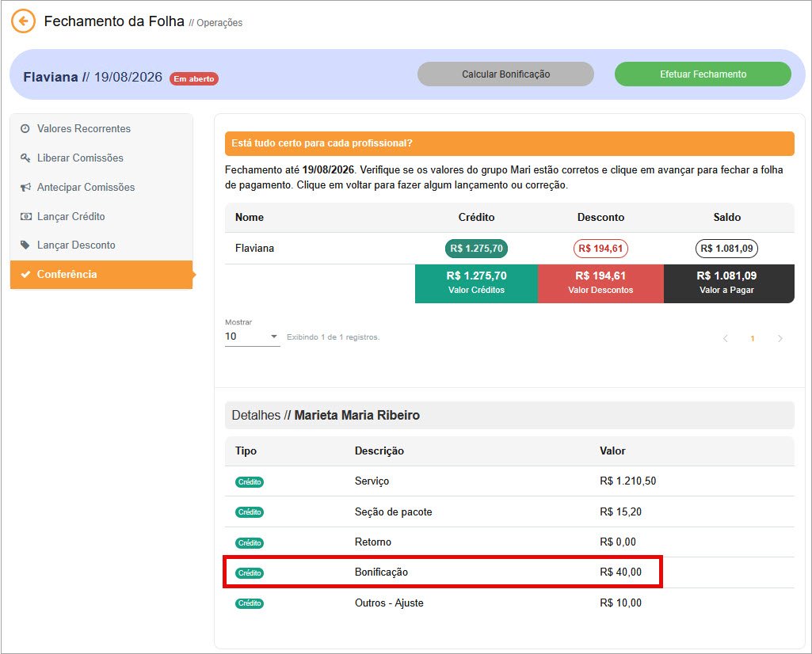Click the orange 'Está tudo certo' banner
This screenshot has height=654, width=812.
pos(509,143)
